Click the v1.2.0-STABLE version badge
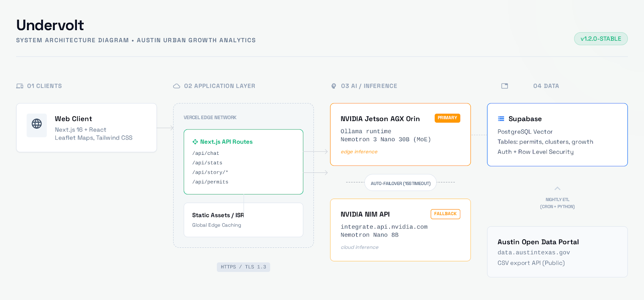This screenshot has height=300, width=644. 601,39
